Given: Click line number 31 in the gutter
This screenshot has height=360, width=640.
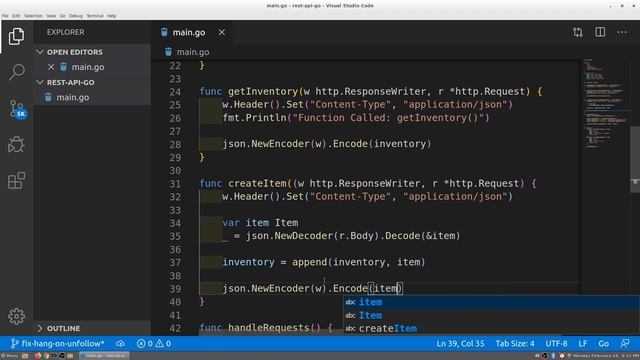Looking at the screenshot, I should tap(175, 184).
